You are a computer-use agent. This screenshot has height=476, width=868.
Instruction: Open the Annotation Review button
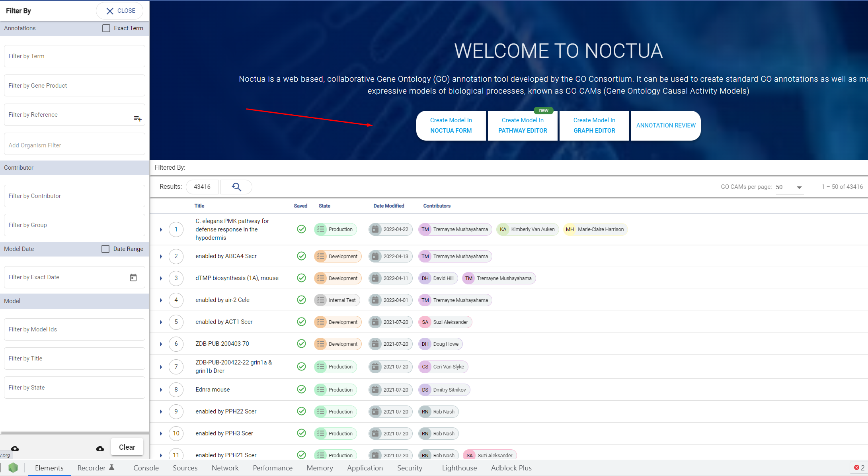(x=665, y=125)
